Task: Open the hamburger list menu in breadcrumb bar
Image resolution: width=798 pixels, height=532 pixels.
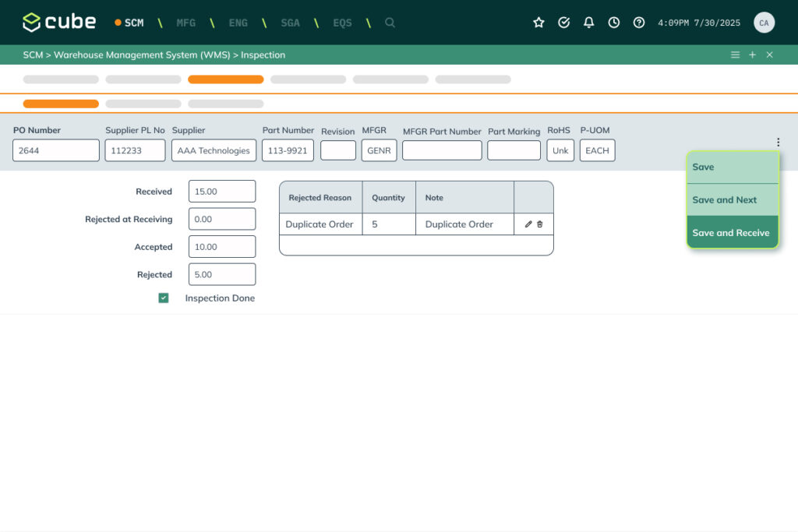Action: 735,55
